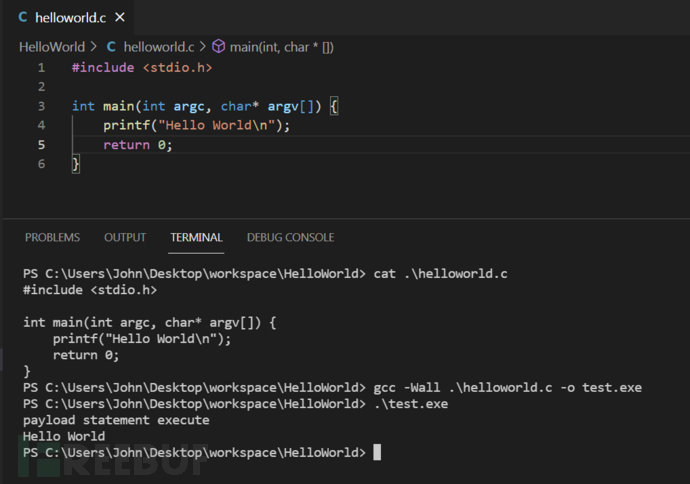Select the helloworld.c editor tab title
690x484 pixels.
pos(70,18)
